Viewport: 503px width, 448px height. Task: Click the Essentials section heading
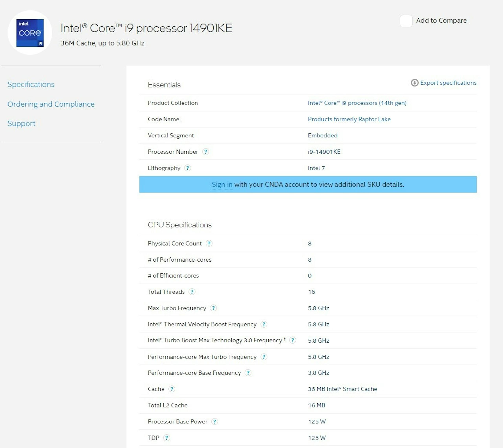pyautogui.click(x=164, y=85)
